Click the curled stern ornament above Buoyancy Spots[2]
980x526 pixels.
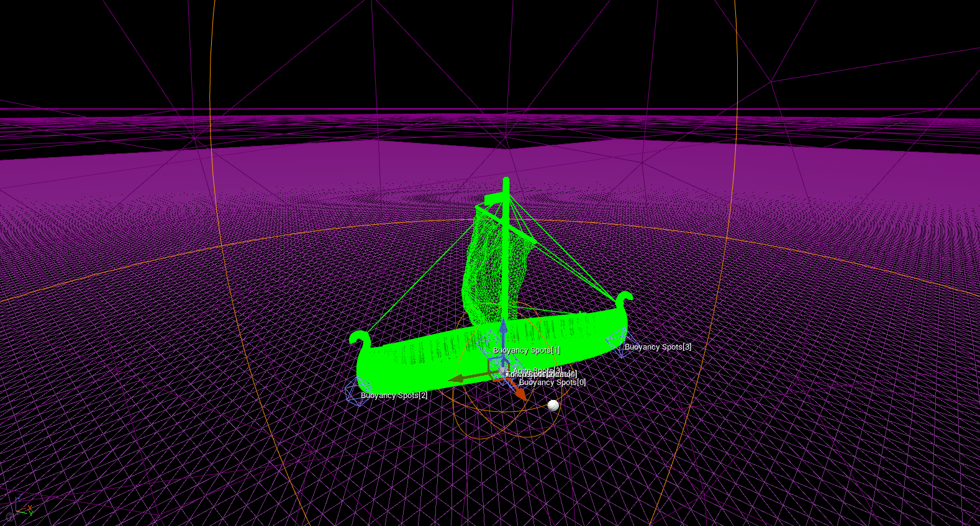[360, 340]
